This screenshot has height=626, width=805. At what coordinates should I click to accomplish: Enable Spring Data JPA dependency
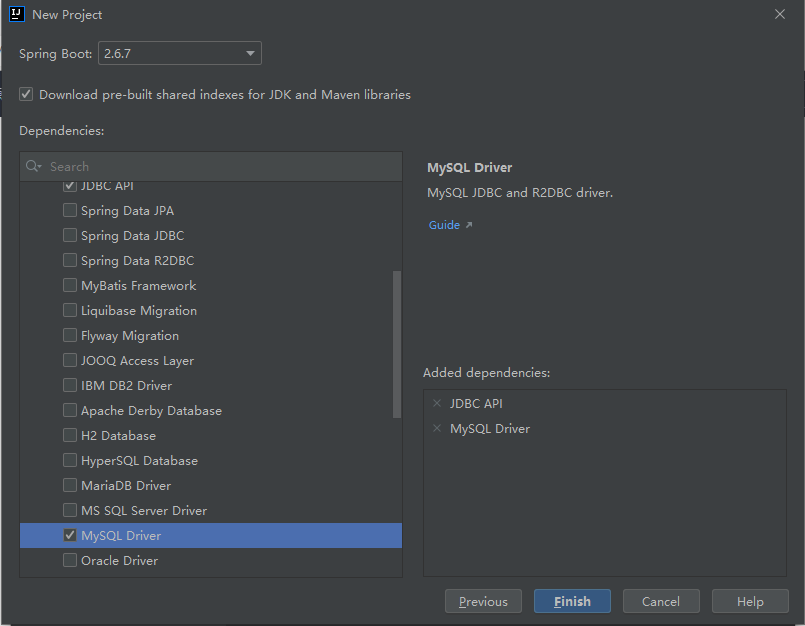coord(70,211)
